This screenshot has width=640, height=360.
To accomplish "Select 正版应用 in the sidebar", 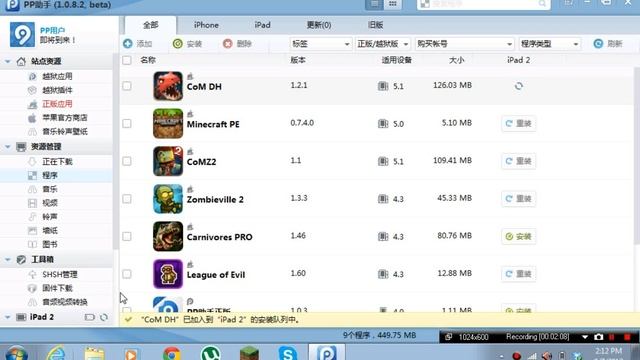I will point(57,104).
